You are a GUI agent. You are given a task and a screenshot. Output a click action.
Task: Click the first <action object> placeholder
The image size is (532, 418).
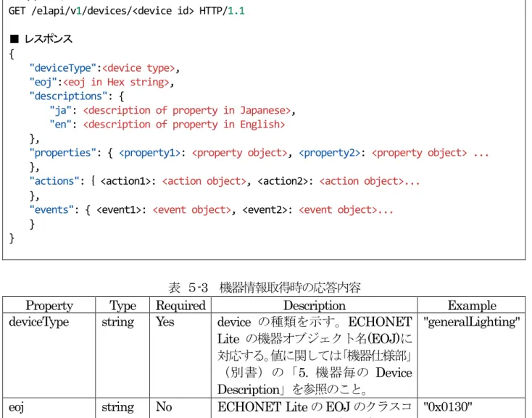tap(204, 181)
